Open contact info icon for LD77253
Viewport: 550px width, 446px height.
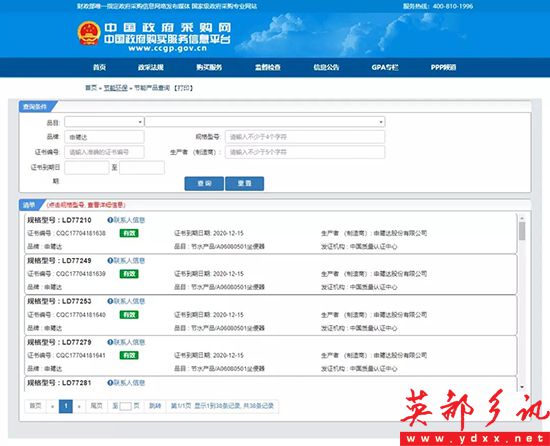(110, 301)
